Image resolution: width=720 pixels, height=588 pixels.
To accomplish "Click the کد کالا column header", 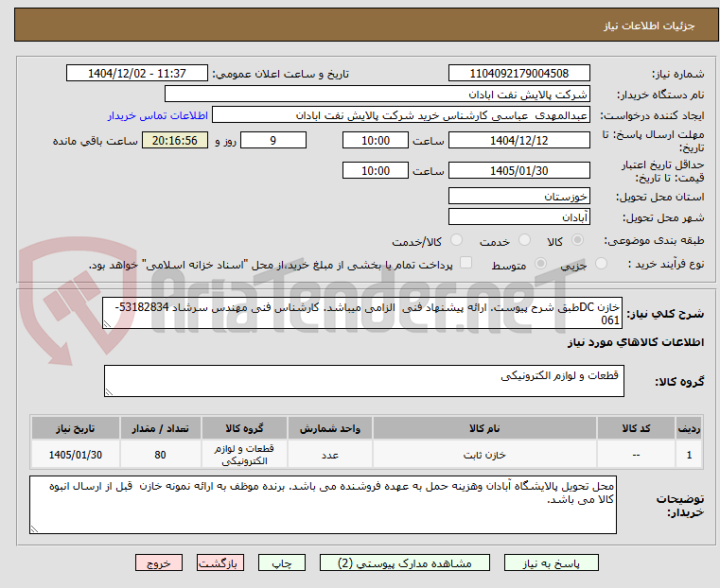I will coord(636,428).
